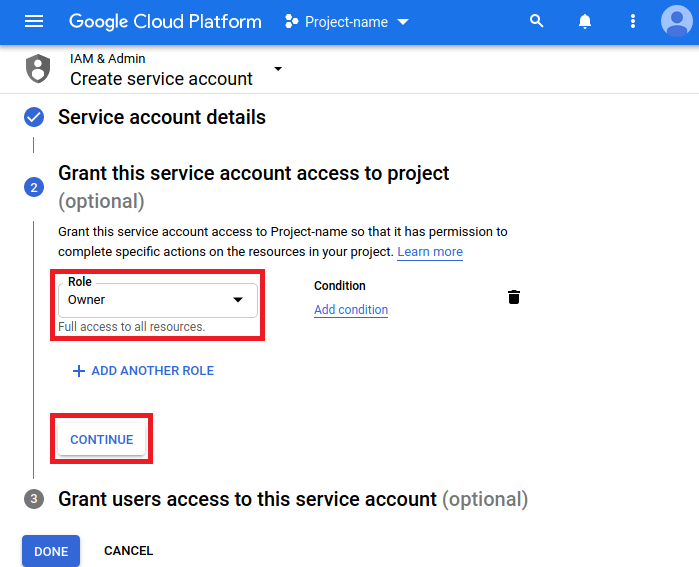Expand the Create service account title dropdown arrow
Viewport: 699px width, 567px height.
278,69
